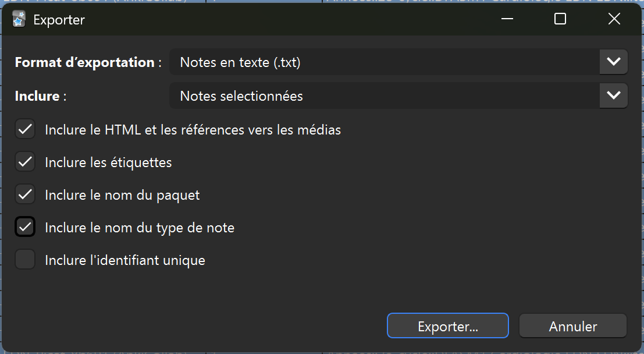Click the Exporter... button
The height and width of the screenshot is (354, 644).
[x=447, y=325]
